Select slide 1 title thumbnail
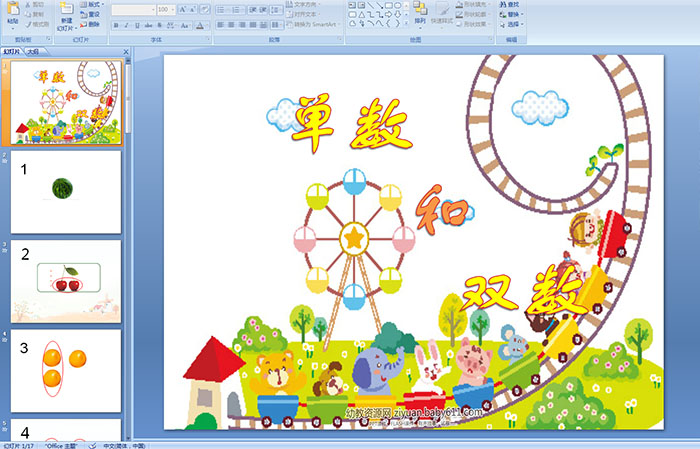This screenshot has height=449, width=700. click(x=66, y=103)
